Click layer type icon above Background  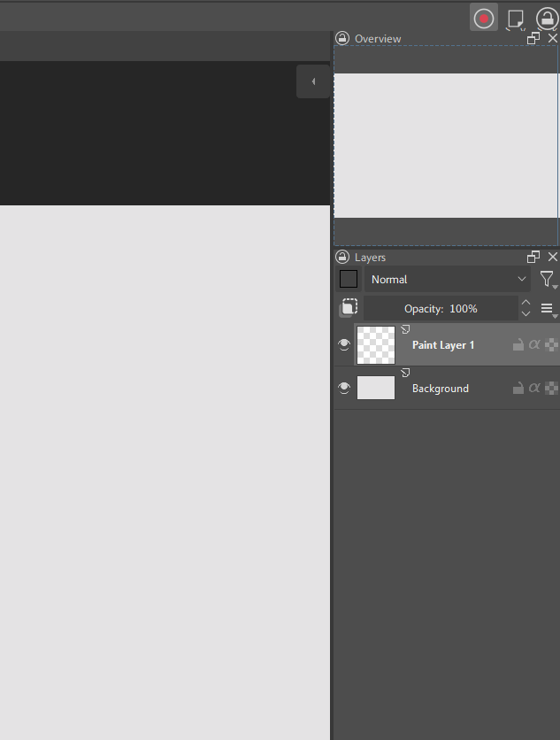point(405,373)
